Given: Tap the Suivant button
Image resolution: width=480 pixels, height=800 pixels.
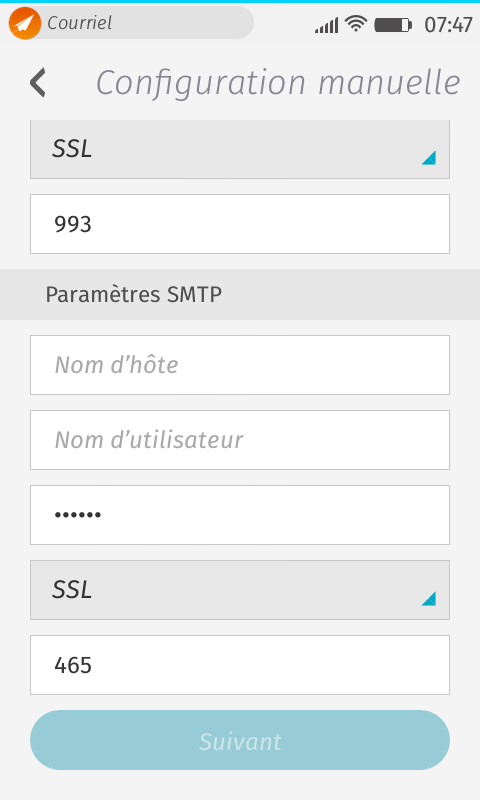Looking at the screenshot, I should pyautogui.click(x=240, y=740).
